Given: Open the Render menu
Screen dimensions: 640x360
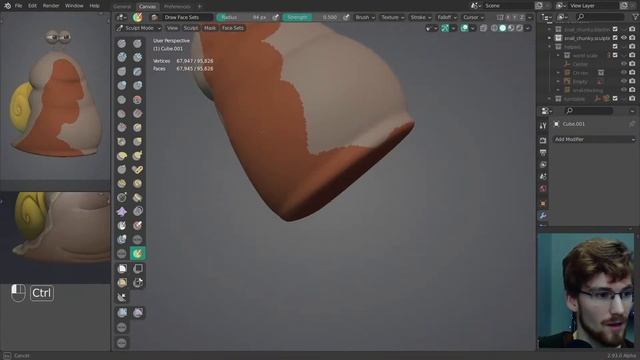Looking at the screenshot, I should point(51,6).
